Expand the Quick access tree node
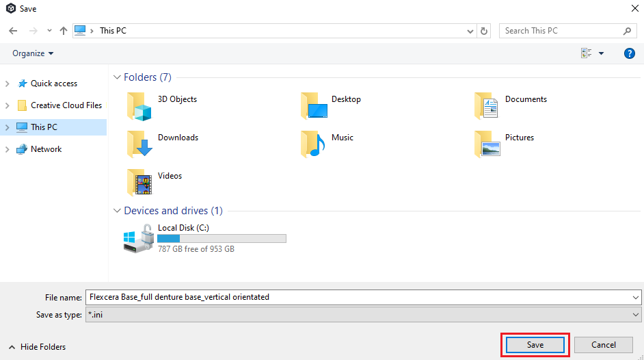The width and height of the screenshot is (644, 360). click(x=7, y=83)
